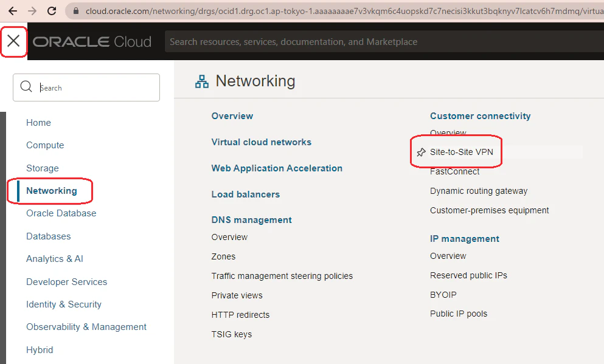This screenshot has width=604, height=364.
Task: Go back using the browser back arrow
Action: pyautogui.click(x=13, y=11)
